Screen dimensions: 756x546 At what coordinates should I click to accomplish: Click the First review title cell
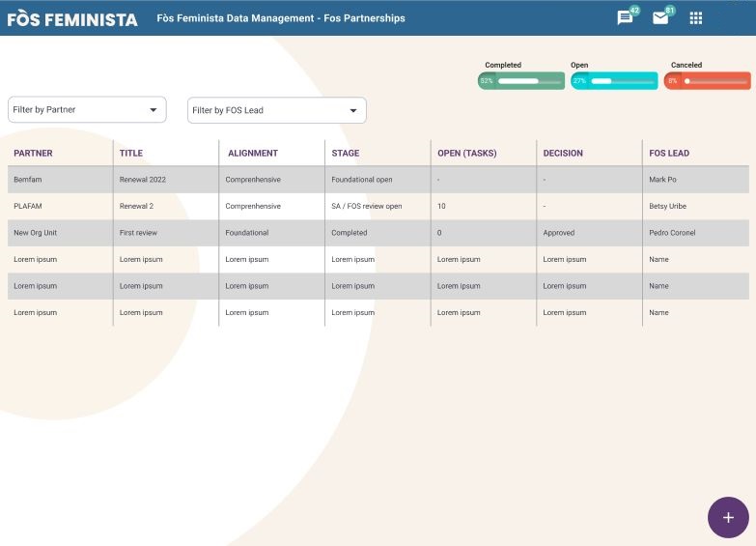(x=138, y=233)
